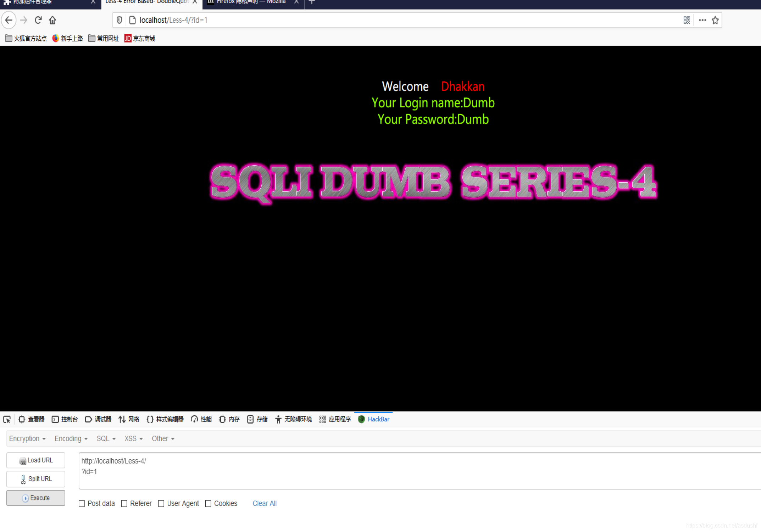761x532 pixels.
Task: Click the Clear All link
Action: tap(264, 504)
